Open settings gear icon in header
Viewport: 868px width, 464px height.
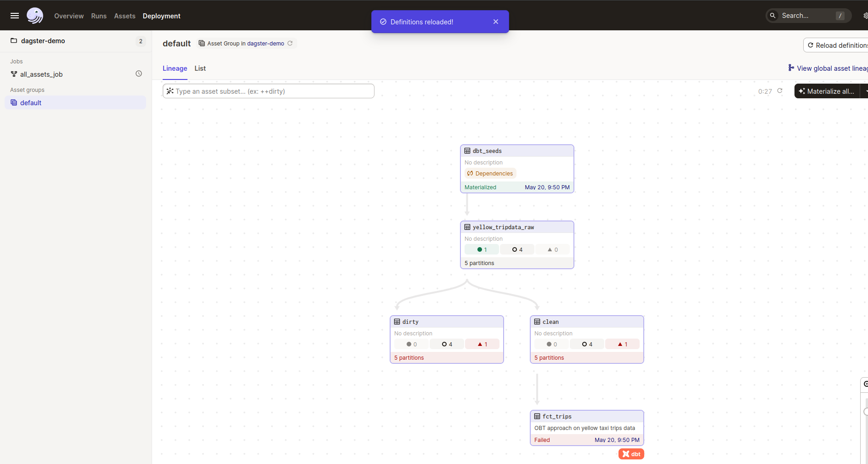[865, 16]
